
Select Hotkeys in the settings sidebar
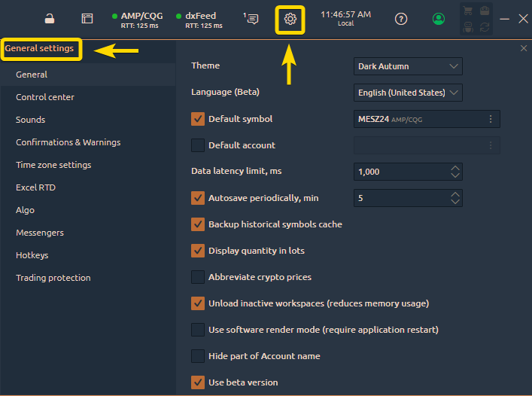pyautogui.click(x=32, y=255)
